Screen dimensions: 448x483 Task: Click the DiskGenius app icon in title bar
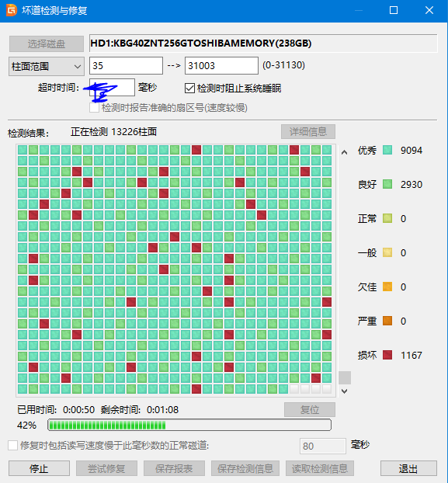click(x=12, y=10)
